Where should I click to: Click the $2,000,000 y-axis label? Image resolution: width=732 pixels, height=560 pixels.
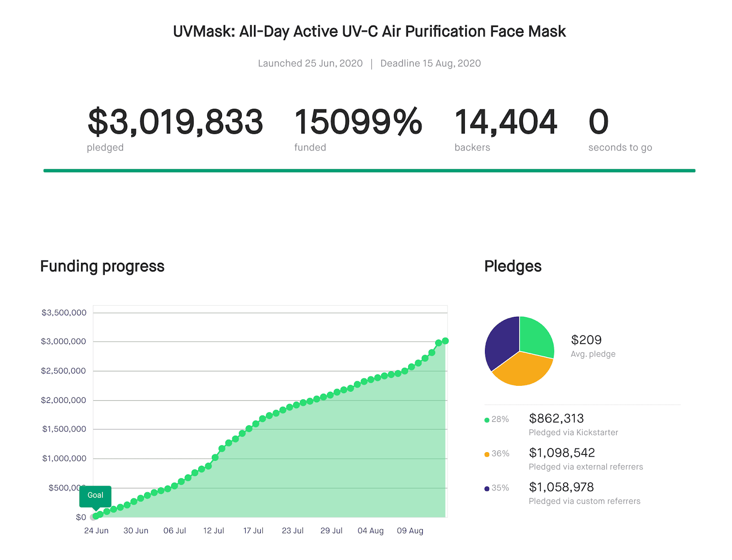(x=64, y=400)
